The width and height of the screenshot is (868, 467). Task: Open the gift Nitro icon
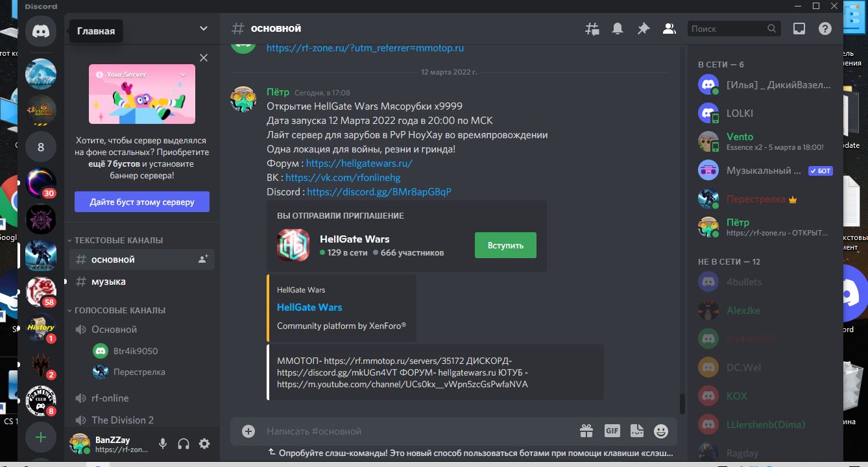(x=586, y=431)
